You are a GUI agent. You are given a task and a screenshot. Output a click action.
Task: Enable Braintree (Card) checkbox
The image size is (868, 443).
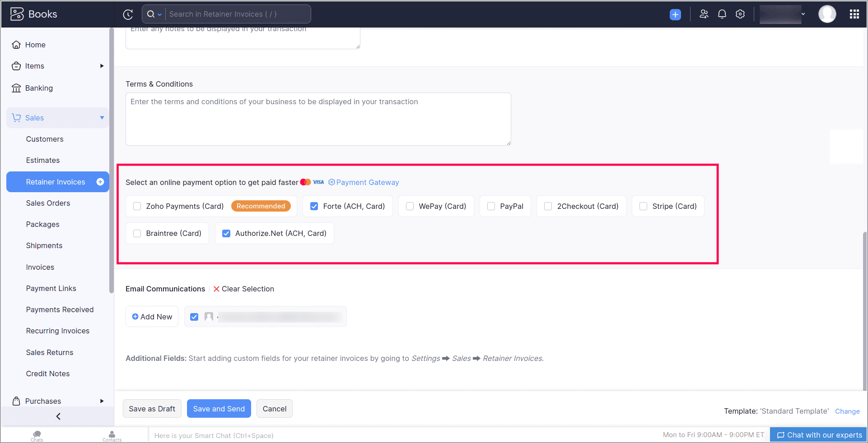(x=137, y=233)
